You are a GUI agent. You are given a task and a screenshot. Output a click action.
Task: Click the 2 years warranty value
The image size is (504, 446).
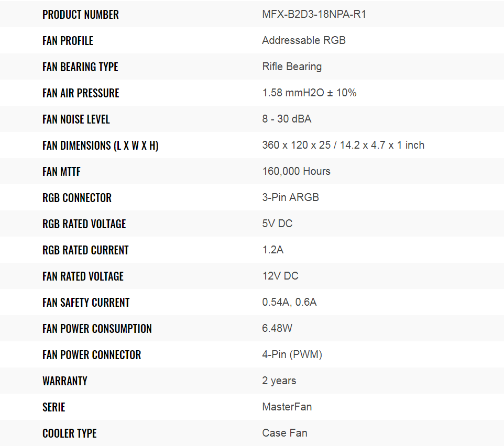click(279, 381)
